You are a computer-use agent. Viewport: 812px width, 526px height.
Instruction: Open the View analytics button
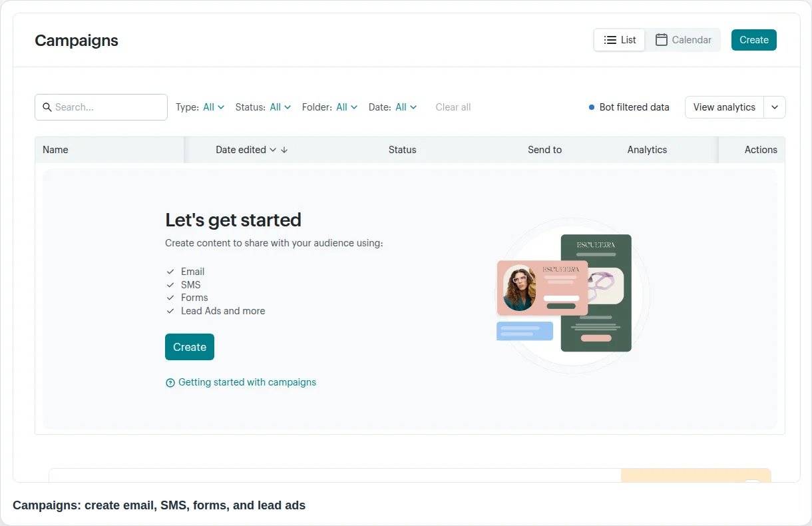click(724, 107)
